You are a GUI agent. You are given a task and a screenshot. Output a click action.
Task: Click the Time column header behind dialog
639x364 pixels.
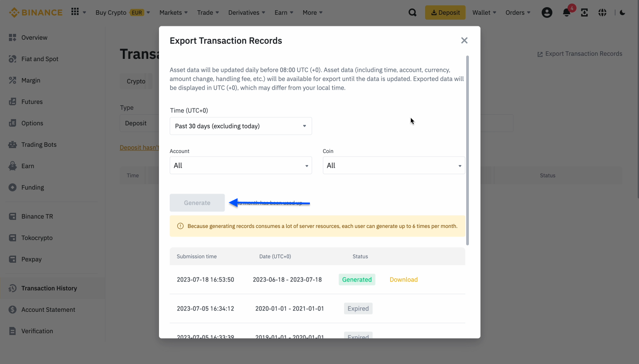pyautogui.click(x=133, y=176)
